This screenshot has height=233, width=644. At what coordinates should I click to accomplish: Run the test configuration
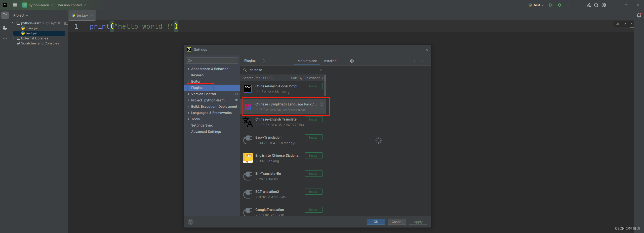pos(551,5)
